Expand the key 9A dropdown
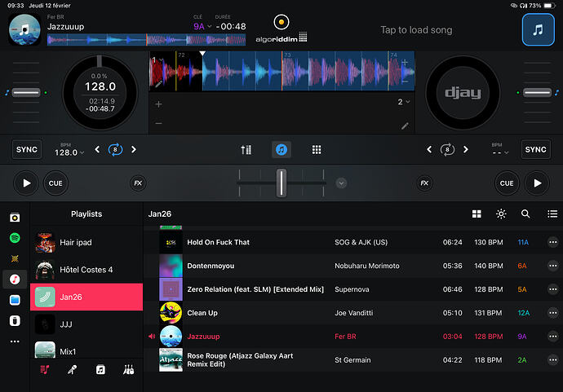Image resolution: width=563 pixels, height=392 pixels. click(x=202, y=26)
